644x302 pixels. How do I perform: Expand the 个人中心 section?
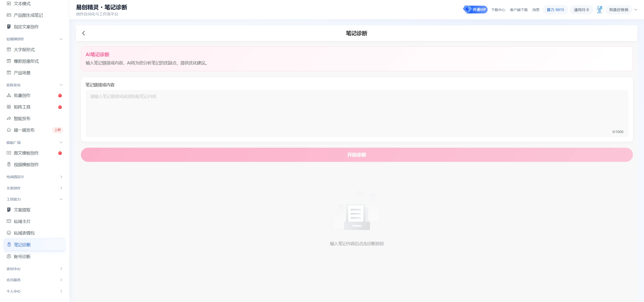61,291
